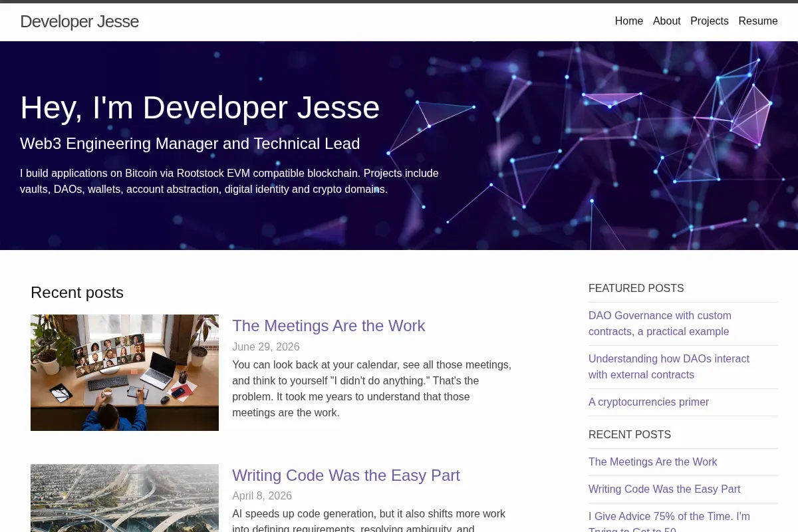Click the 'RECENT POSTS' sidebar heading

tap(630, 435)
